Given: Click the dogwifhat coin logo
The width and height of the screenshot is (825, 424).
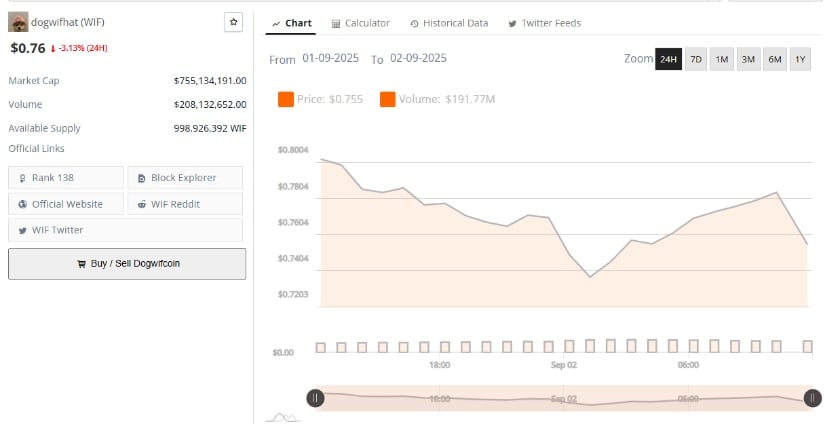Looking at the screenshot, I should coord(18,22).
